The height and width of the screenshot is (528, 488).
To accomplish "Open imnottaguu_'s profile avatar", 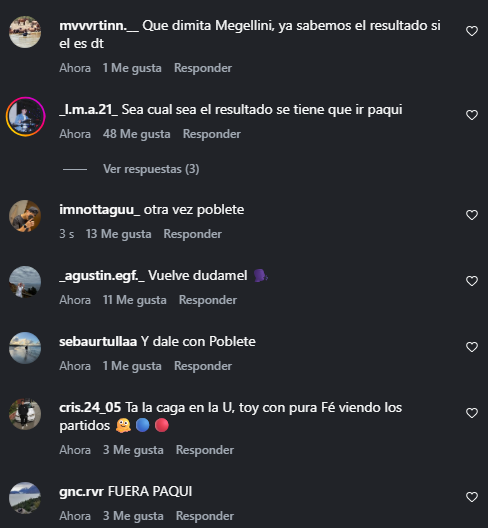I will pos(25,216).
